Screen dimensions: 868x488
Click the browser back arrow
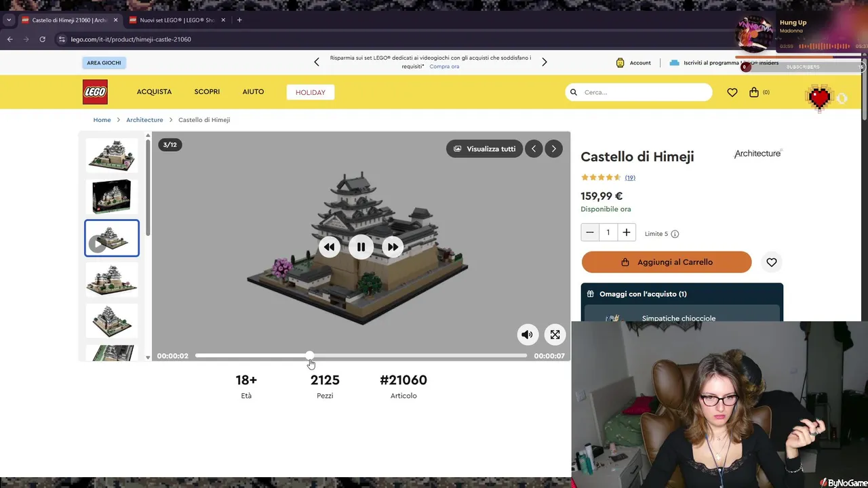(x=9, y=39)
